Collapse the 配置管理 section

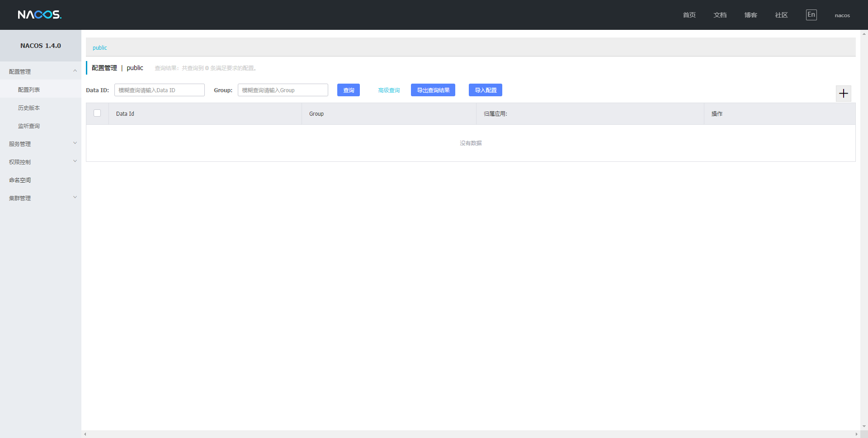(x=41, y=71)
